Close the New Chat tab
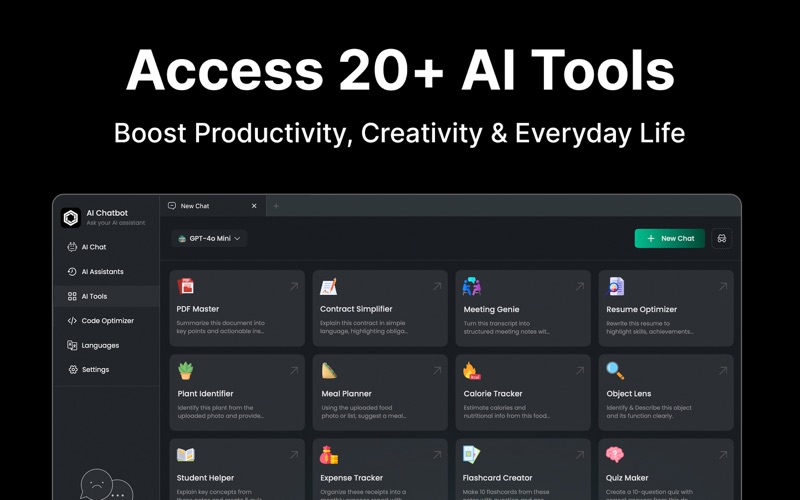This screenshot has height=500, width=800. click(x=254, y=206)
